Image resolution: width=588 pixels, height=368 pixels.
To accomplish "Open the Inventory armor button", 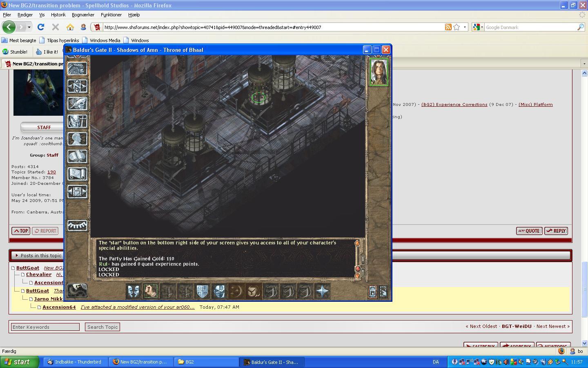I will tap(77, 121).
